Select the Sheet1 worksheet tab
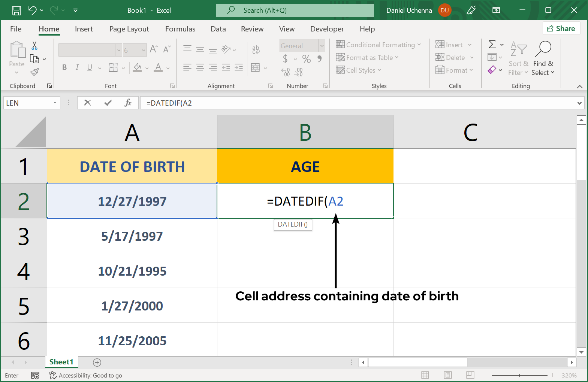Screen dimensions: 588x382 61,362
